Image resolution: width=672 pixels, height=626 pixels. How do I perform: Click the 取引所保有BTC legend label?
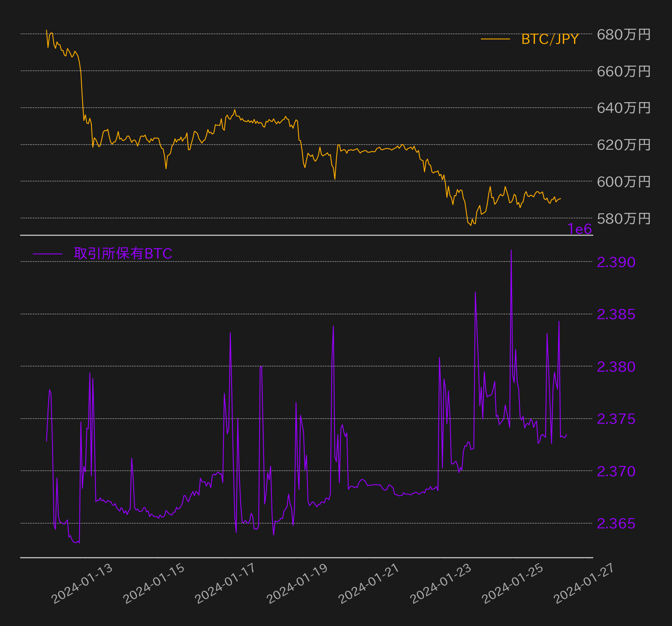tap(123, 254)
